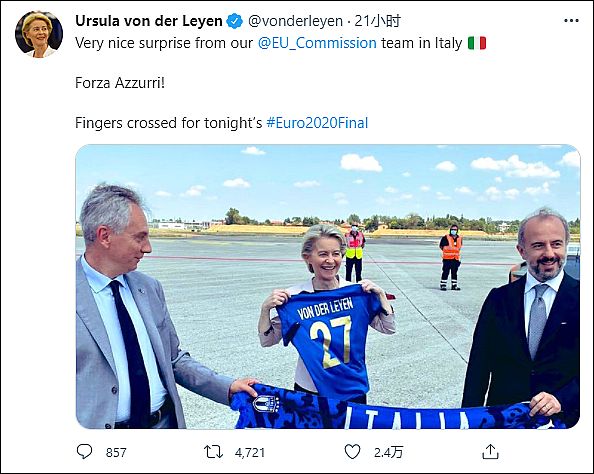Click the @vonderleyen handle

(x=295, y=21)
